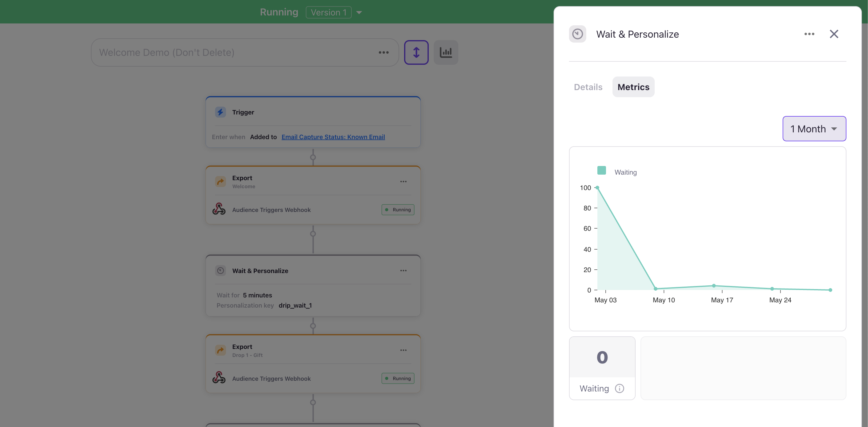Open the Version 1 dropdown arrow

[359, 12]
